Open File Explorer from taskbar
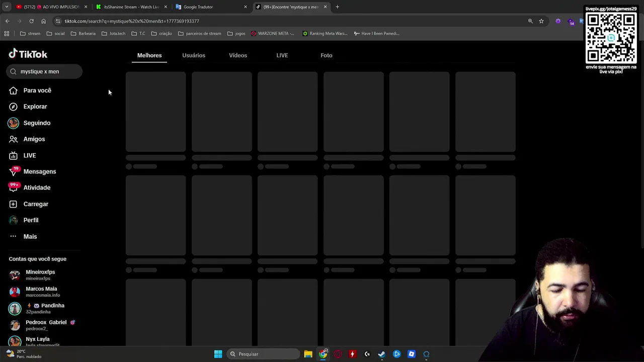 click(308, 354)
